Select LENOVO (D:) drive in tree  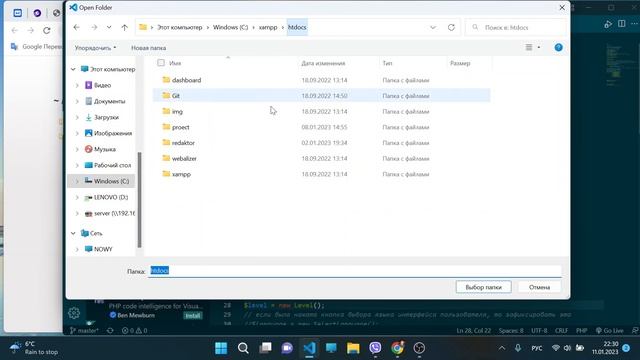coord(106,197)
